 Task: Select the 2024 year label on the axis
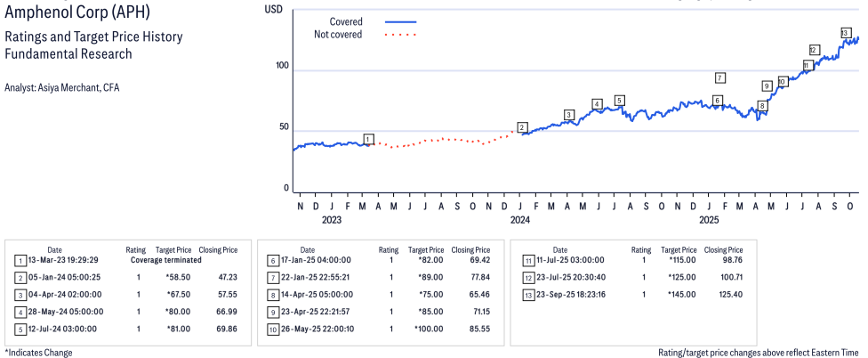click(520, 219)
